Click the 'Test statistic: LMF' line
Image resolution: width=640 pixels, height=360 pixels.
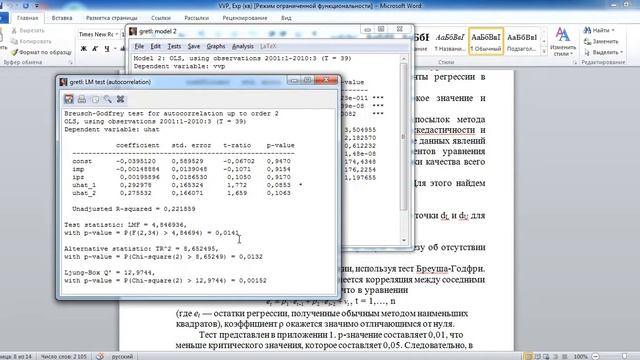click(125, 225)
